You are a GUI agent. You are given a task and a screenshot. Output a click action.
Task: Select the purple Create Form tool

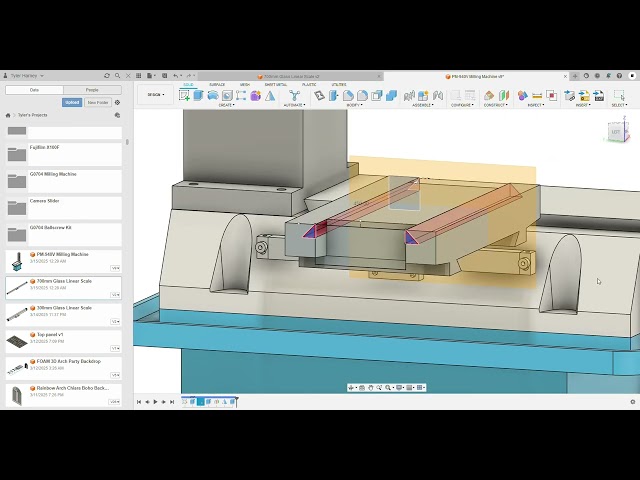pyautogui.click(x=256, y=96)
